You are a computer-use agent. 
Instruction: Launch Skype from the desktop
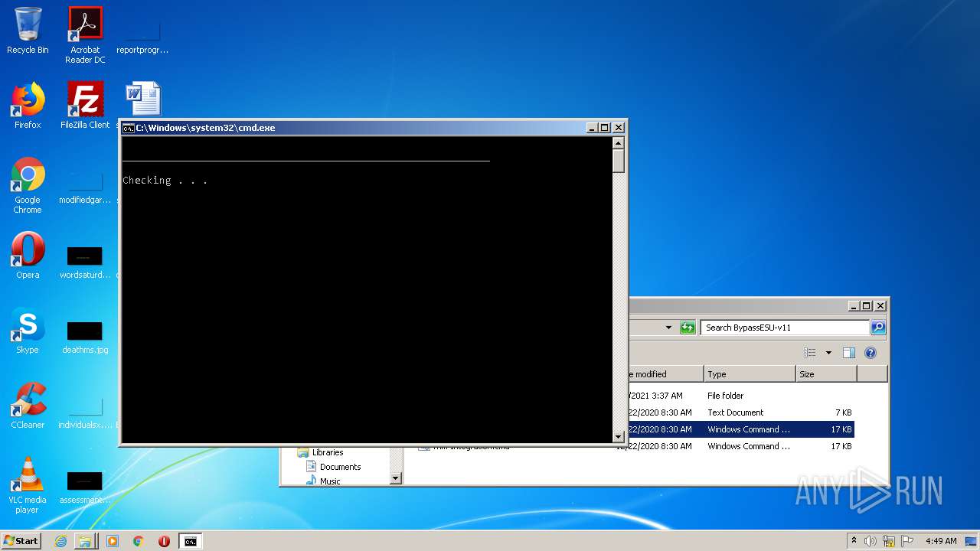tap(28, 331)
